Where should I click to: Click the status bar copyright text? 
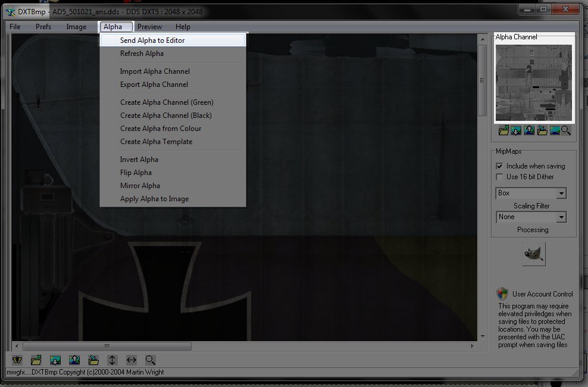85,372
